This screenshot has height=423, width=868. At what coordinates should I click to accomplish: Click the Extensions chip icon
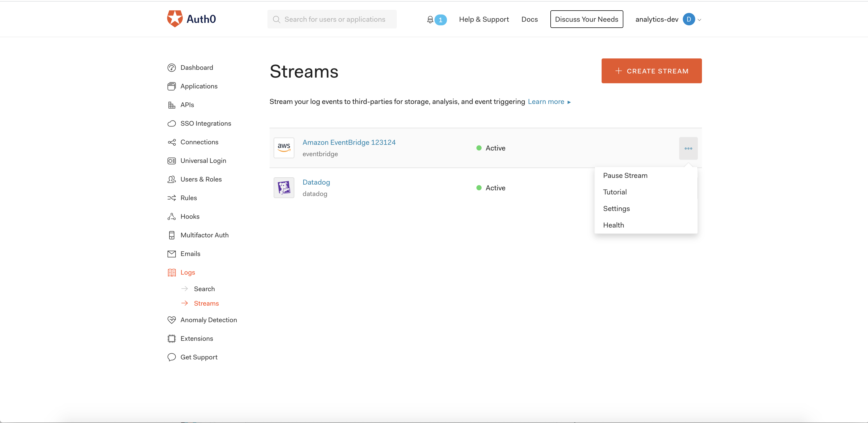point(171,338)
